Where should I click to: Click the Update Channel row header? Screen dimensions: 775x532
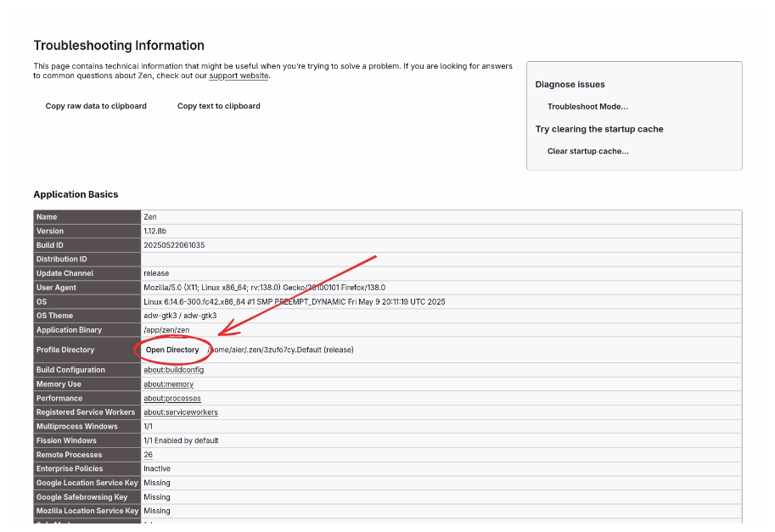point(87,274)
